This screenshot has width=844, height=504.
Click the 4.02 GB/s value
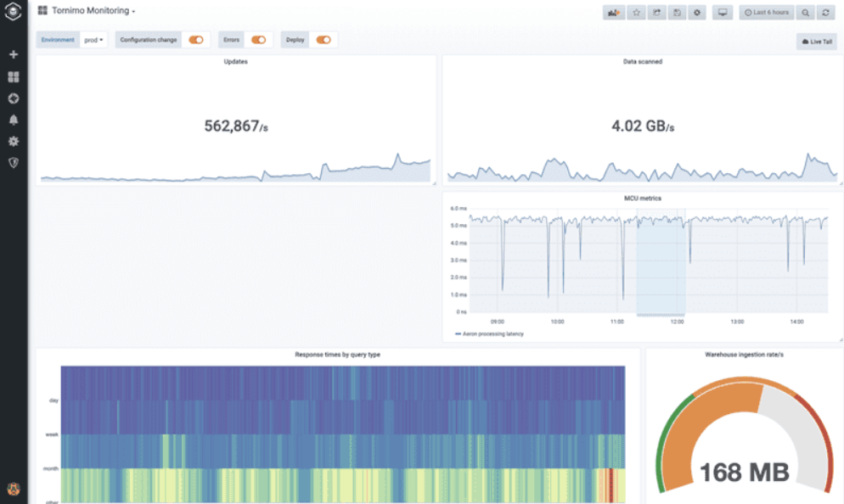click(x=643, y=126)
